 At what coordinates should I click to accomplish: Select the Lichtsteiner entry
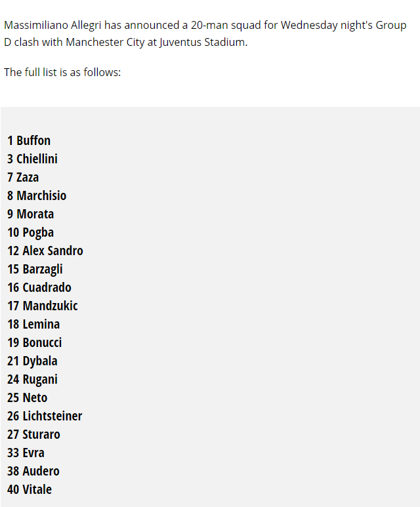[52, 416]
